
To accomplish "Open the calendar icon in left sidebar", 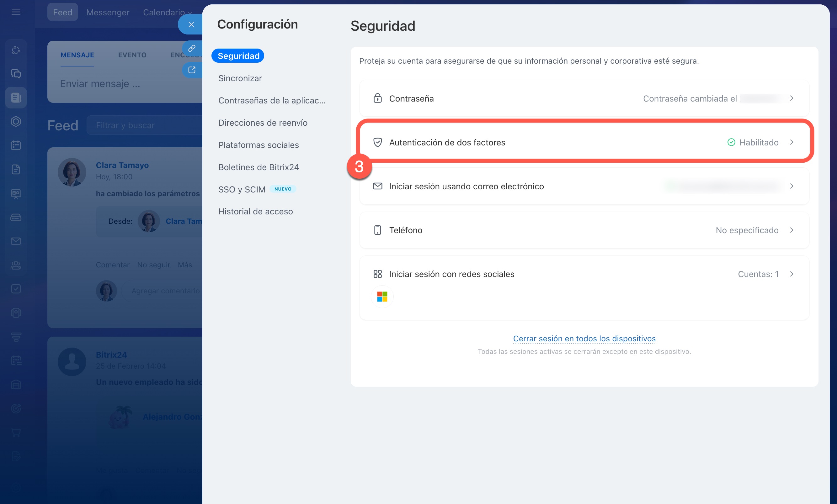I will [x=16, y=145].
